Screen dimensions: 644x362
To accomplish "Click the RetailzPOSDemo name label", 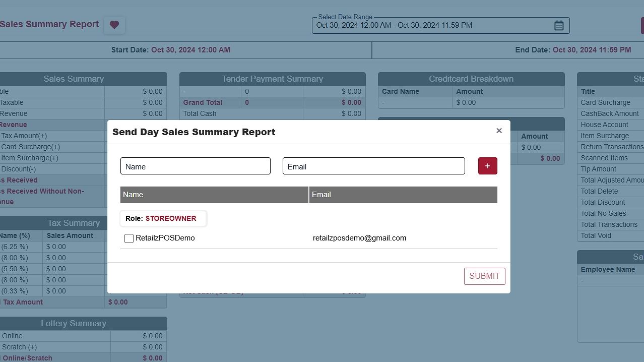I will tap(165, 238).
